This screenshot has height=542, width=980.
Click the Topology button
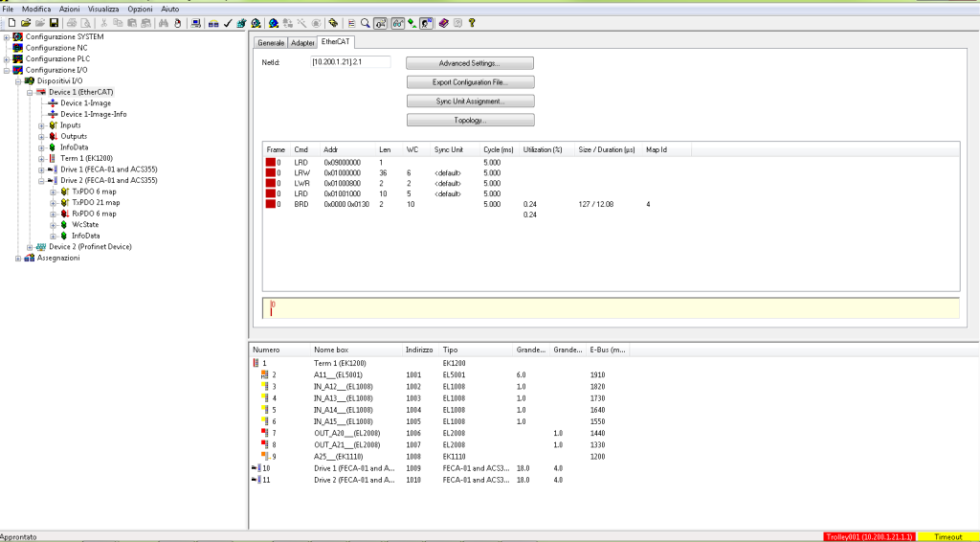pos(470,120)
